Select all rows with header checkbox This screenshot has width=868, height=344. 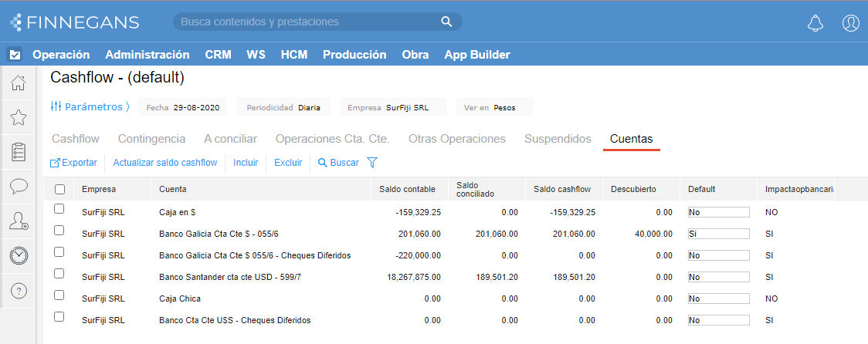point(59,189)
